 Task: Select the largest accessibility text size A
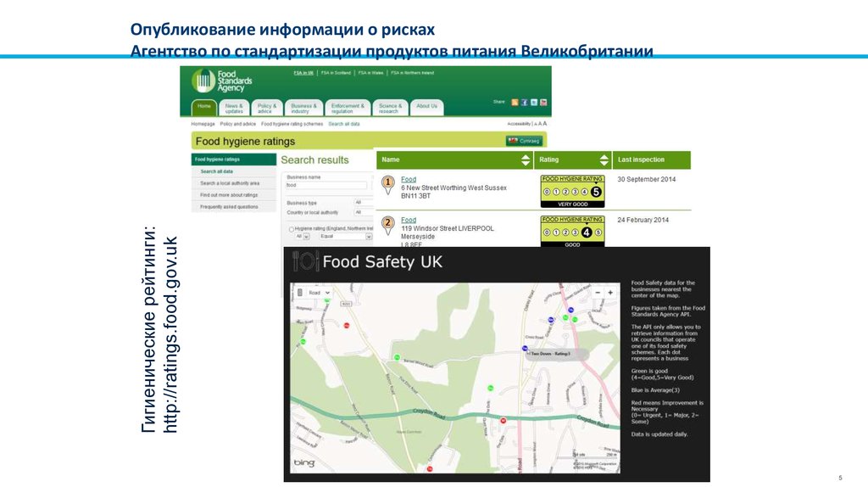point(545,124)
